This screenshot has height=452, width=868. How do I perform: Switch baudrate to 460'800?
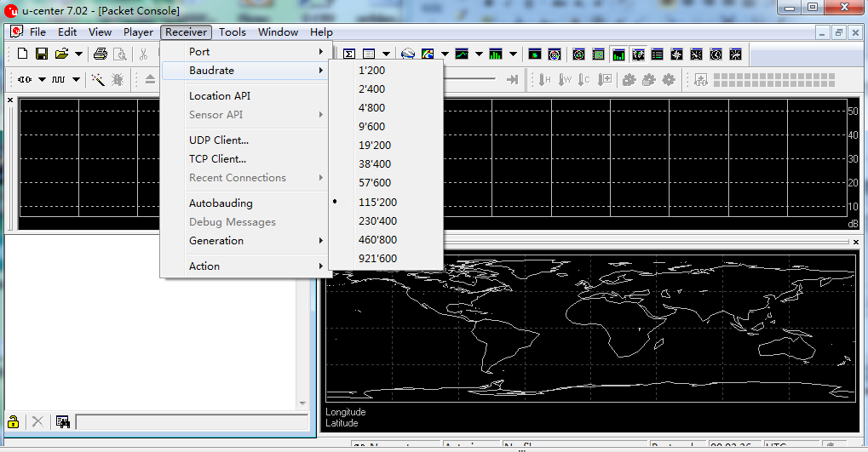[386, 240]
